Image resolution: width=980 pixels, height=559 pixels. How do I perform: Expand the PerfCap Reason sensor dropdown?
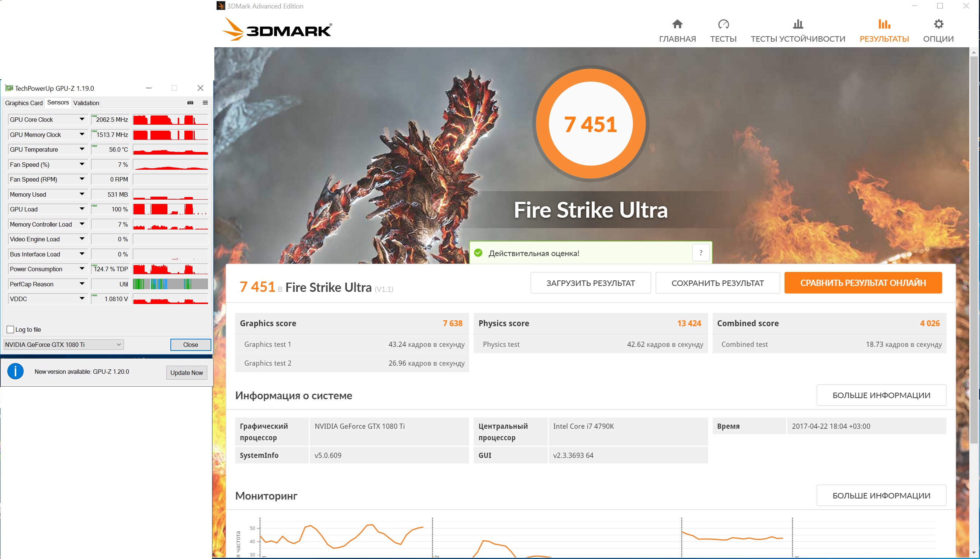click(x=82, y=284)
